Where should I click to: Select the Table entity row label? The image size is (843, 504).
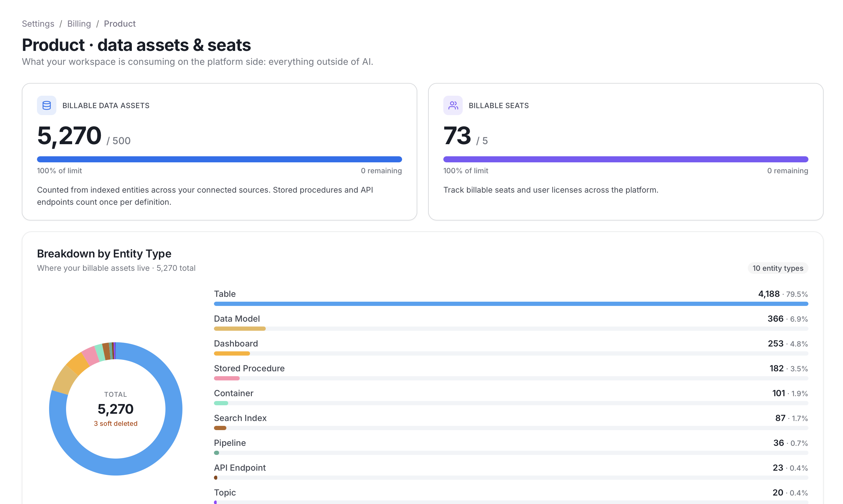click(x=225, y=294)
